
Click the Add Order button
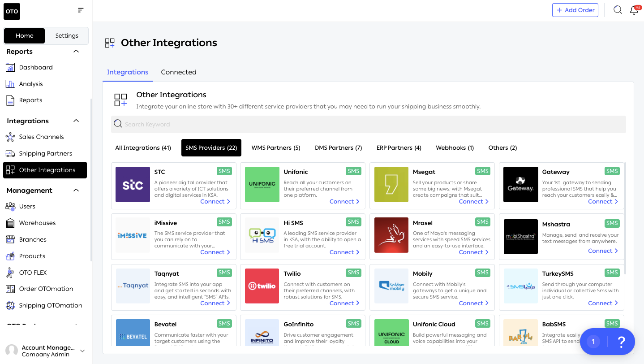click(575, 10)
